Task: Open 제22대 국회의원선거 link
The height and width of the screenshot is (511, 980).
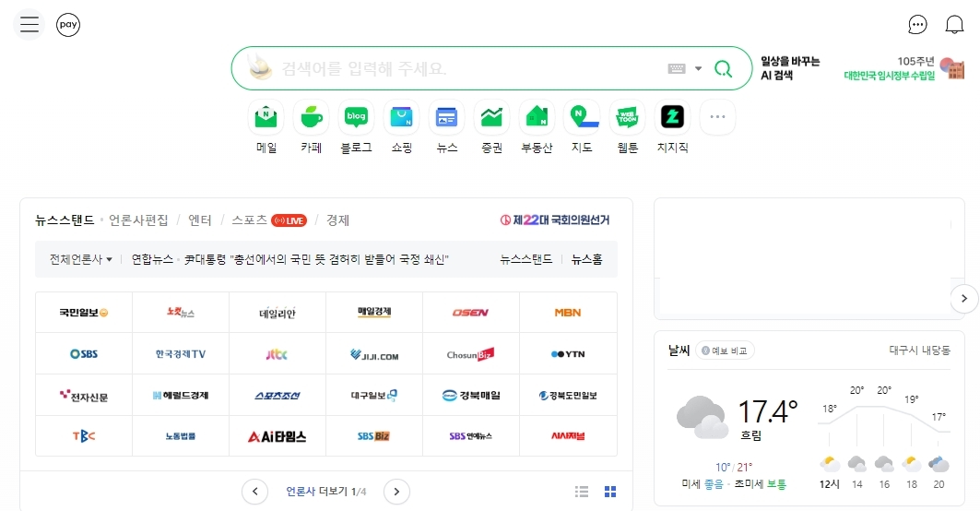Action: tap(554, 220)
